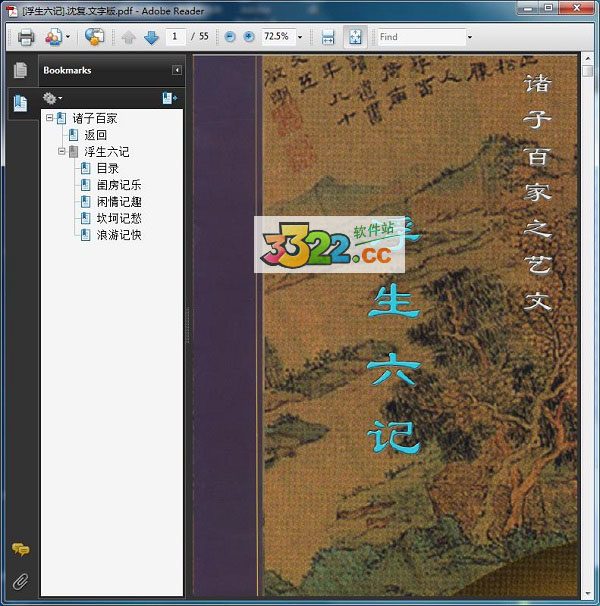Viewport: 600px width, 606px height.
Task: Click the document scrollbar up arrow
Action: click(588, 59)
